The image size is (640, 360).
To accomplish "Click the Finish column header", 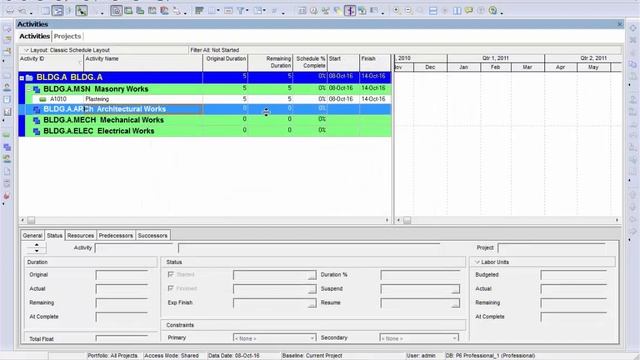I will (375, 62).
